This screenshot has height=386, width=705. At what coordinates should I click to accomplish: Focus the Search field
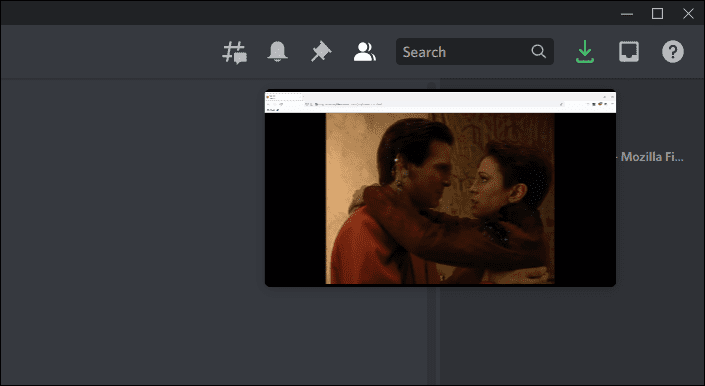click(x=475, y=52)
